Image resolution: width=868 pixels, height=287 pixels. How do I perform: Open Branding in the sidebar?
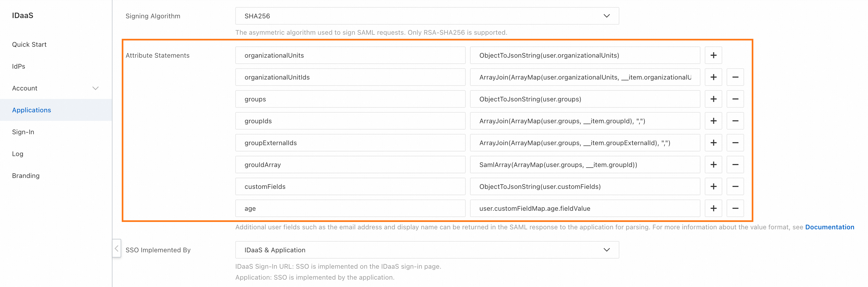[26, 176]
